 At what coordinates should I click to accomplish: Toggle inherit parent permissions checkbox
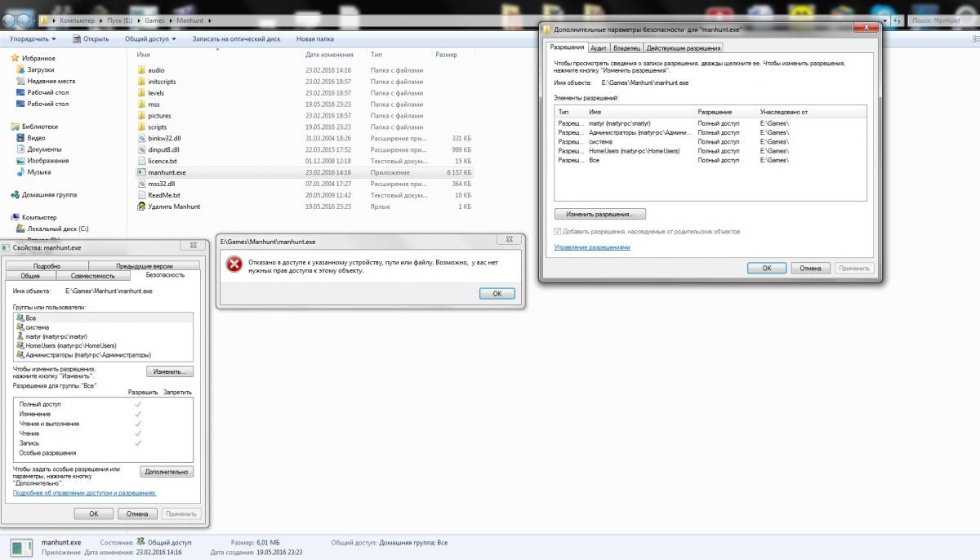tap(558, 232)
